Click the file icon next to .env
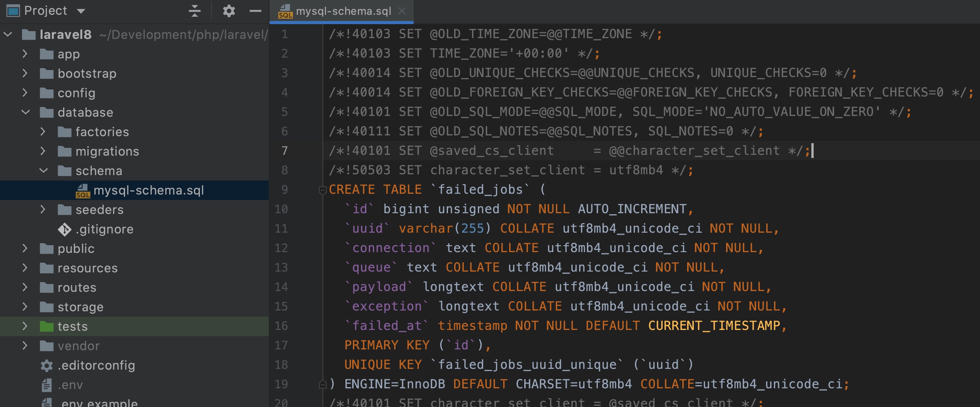Viewport: 980px width, 407px height. pos(47,385)
